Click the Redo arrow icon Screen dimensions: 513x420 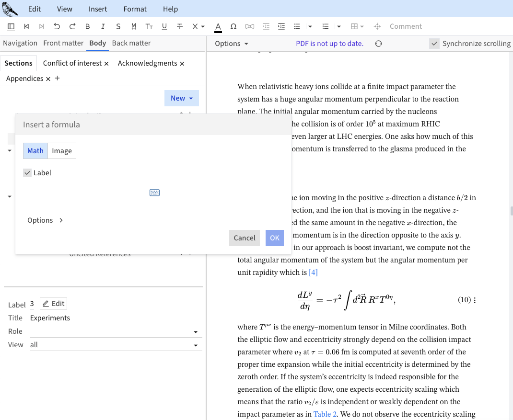[x=72, y=26]
